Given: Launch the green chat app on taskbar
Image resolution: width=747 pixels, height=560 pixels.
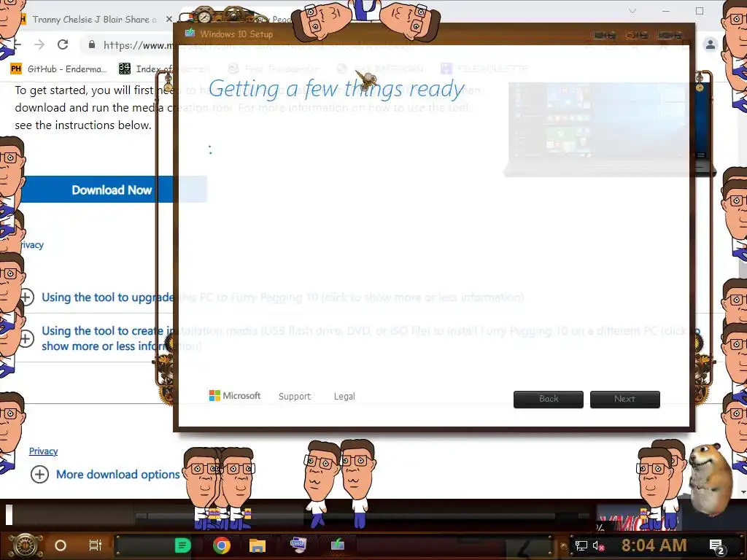Looking at the screenshot, I should 182,545.
